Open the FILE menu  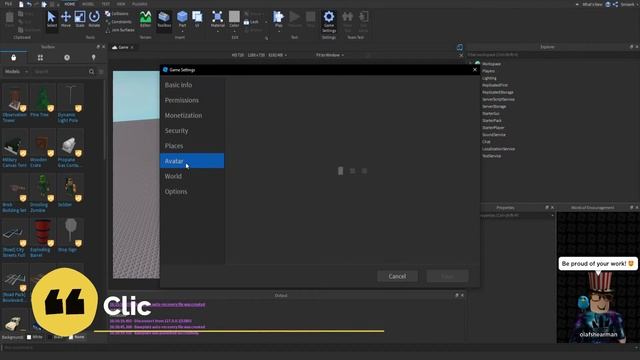click(8, 4)
